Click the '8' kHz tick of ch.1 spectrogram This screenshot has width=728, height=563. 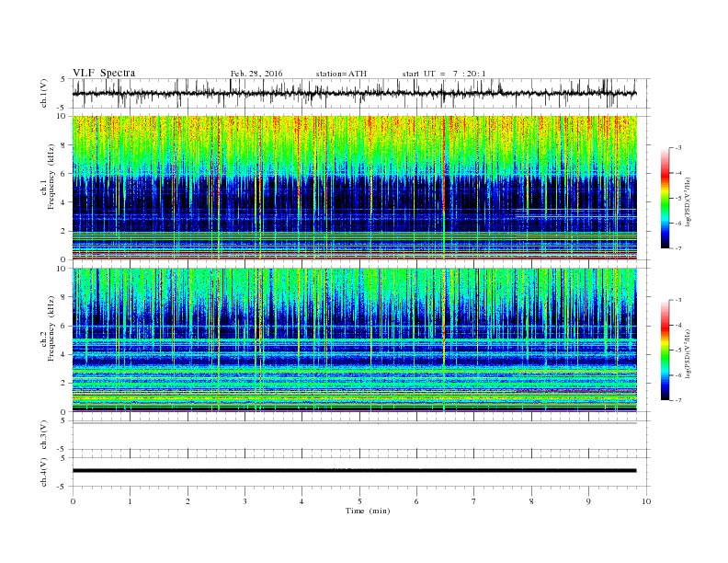(64, 145)
